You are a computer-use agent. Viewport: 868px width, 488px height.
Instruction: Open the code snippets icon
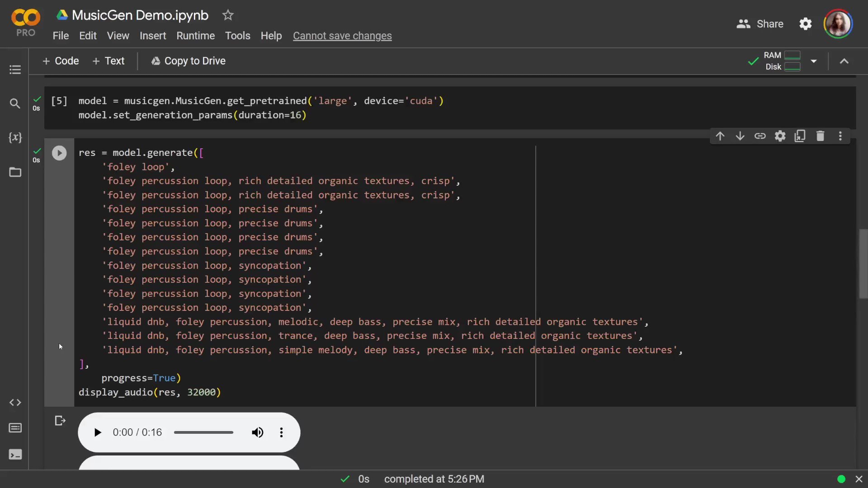15,403
